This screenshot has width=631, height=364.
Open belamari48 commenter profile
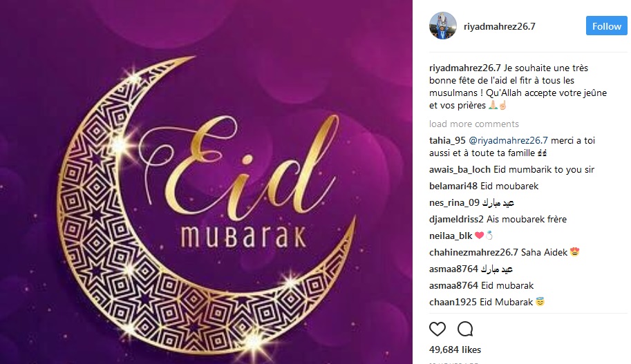453,186
